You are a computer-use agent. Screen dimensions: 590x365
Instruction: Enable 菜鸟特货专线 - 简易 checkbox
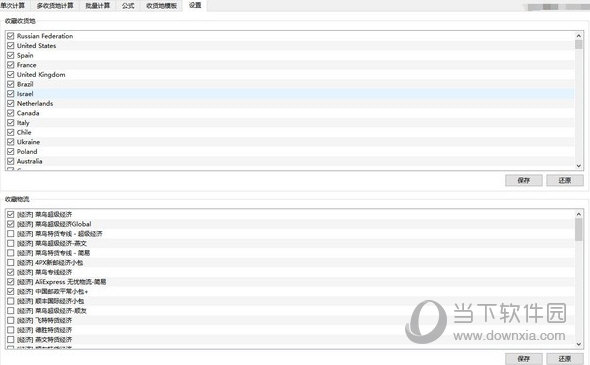11,253
